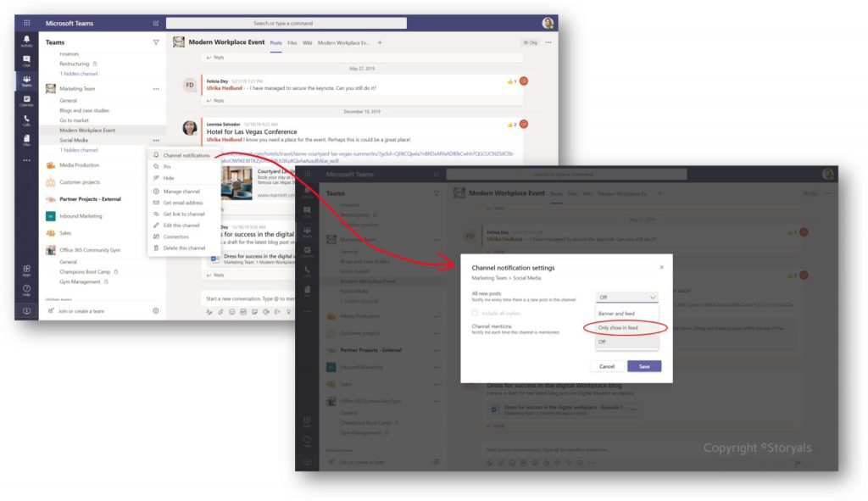Screen dimensions: 868x501
Task: Click the GIF icon below the message box
Action: 244,311
